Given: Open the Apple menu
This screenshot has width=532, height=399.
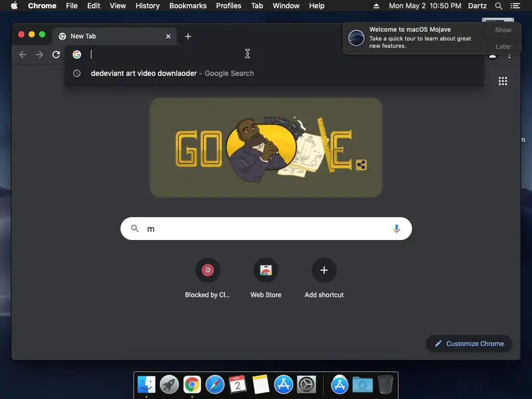Looking at the screenshot, I should pos(14,6).
